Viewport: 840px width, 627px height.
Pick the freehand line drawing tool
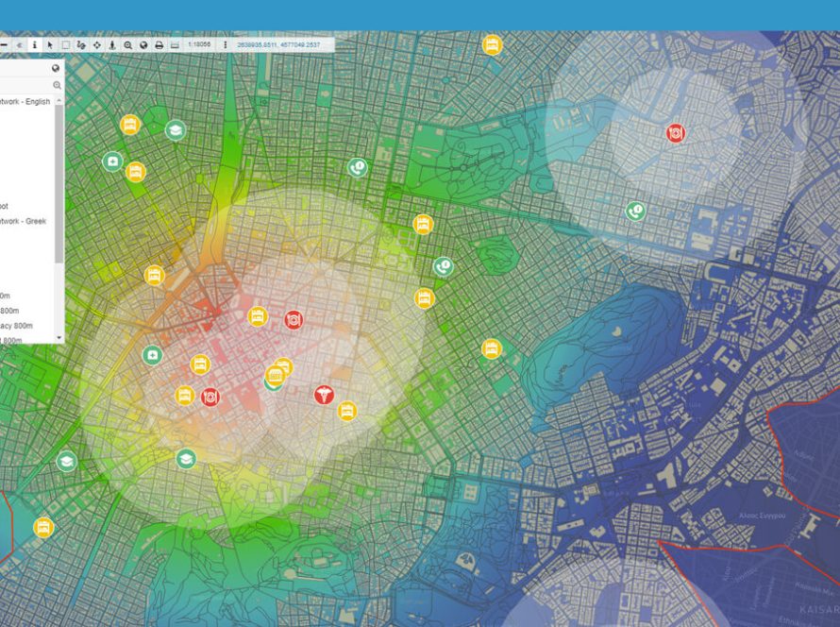[81, 45]
